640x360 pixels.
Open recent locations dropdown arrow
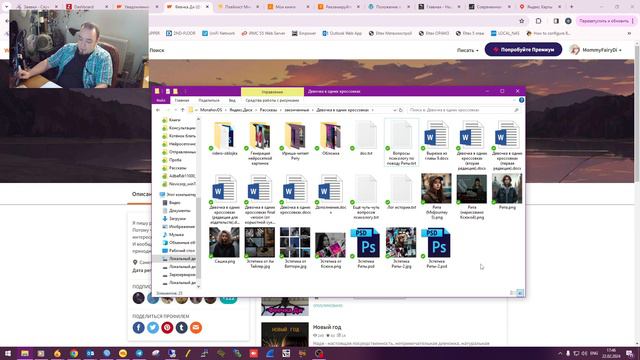[176, 110]
